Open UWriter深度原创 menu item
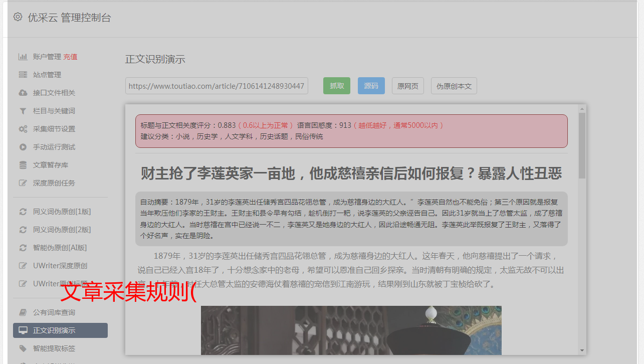This screenshot has height=364, width=644. [x=60, y=266]
